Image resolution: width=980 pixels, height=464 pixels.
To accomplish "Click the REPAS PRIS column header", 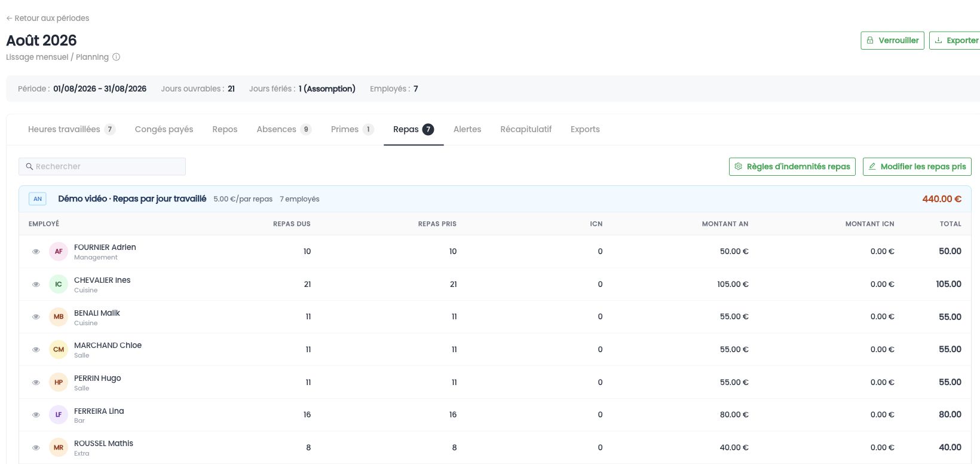I will point(437,224).
